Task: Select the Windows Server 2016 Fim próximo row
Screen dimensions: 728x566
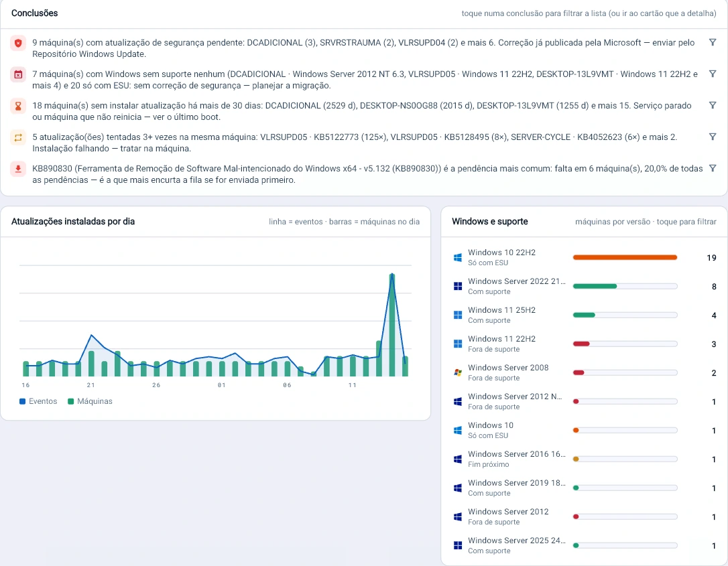Action: tap(585, 459)
